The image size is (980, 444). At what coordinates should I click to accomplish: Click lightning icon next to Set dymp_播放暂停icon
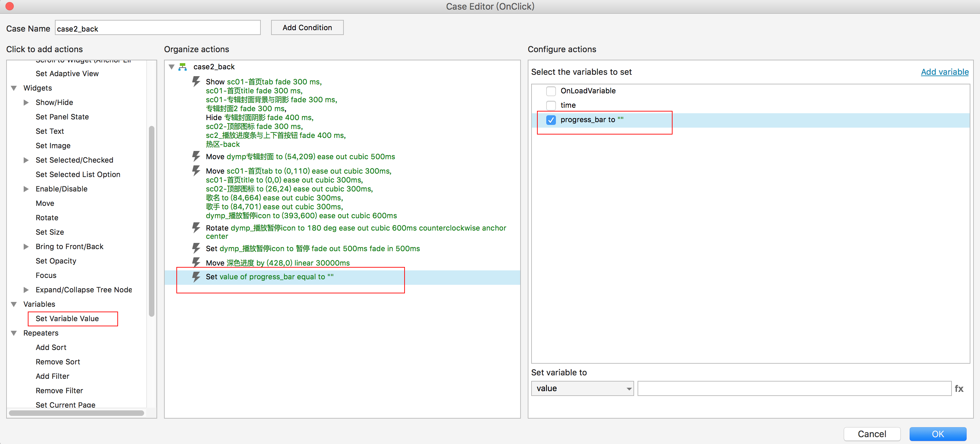[196, 248]
